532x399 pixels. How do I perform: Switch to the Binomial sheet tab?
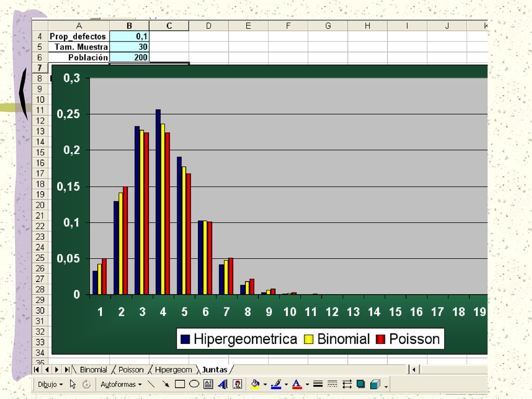click(94, 369)
